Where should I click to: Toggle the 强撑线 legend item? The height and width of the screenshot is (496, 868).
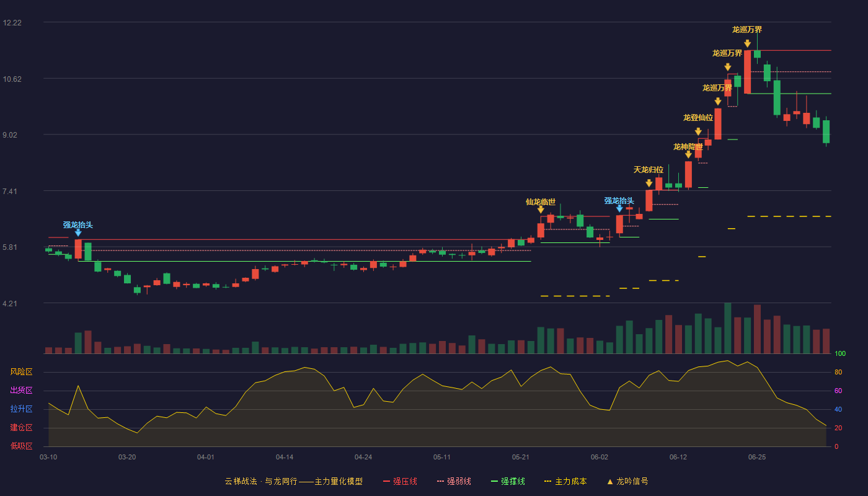(508, 481)
